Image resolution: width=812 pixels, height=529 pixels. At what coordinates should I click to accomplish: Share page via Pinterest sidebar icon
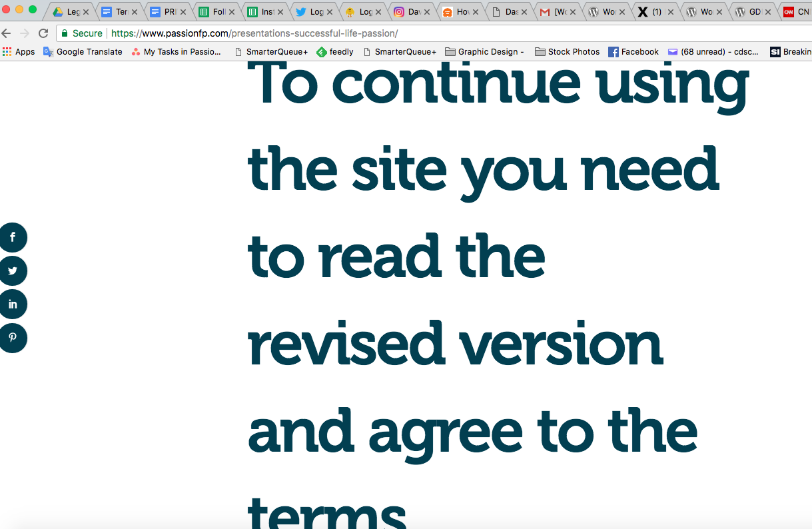click(13, 338)
